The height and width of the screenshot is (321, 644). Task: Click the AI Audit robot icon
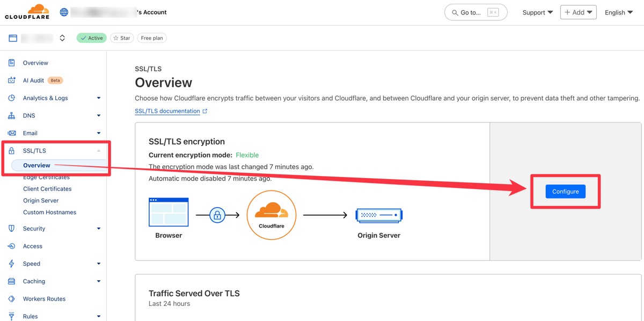point(11,81)
